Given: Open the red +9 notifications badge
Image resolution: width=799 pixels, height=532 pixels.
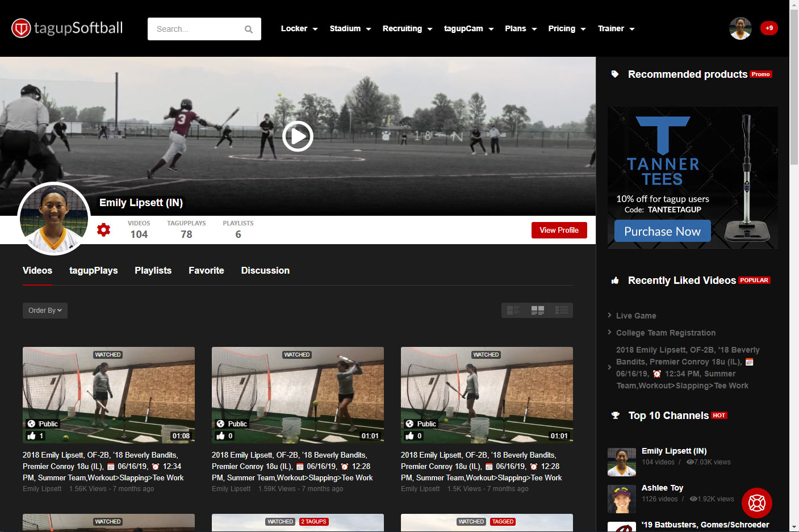Looking at the screenshot, I should (x=769, y=28).
